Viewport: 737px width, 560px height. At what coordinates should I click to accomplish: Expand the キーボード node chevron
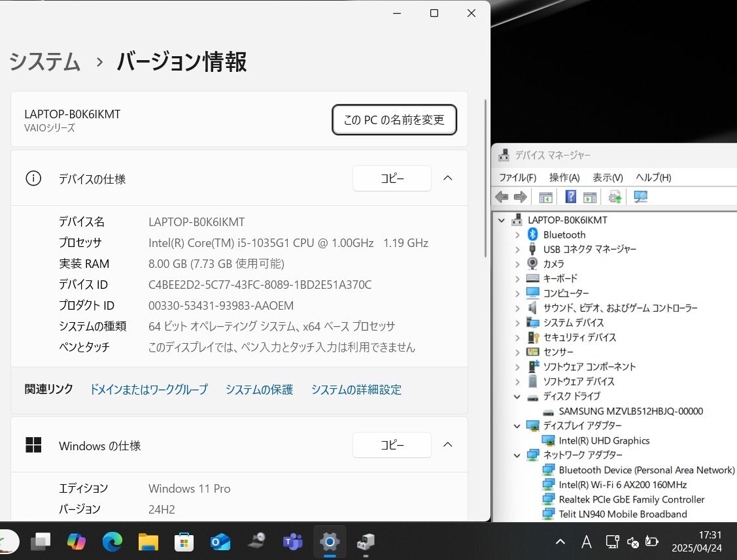coord(517,278)
